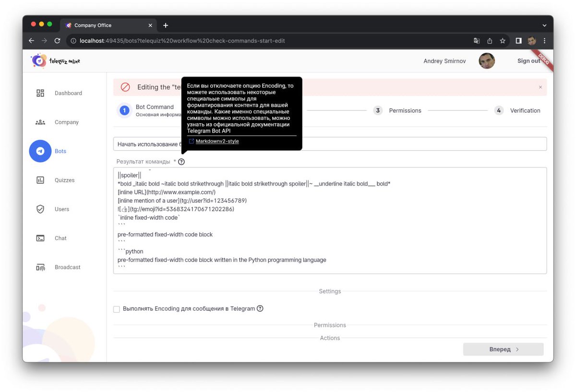Select the Bots Telegram icon
The width and height of the screenshot is (576, 392).
40,151
